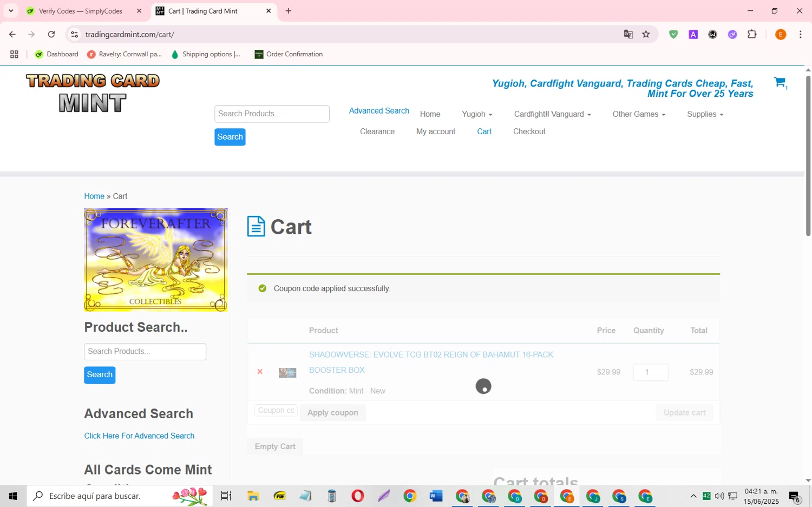Viewport: 812px width, 507px height.
Task: Open the Clearance menu item
Action: pos(377,131)
